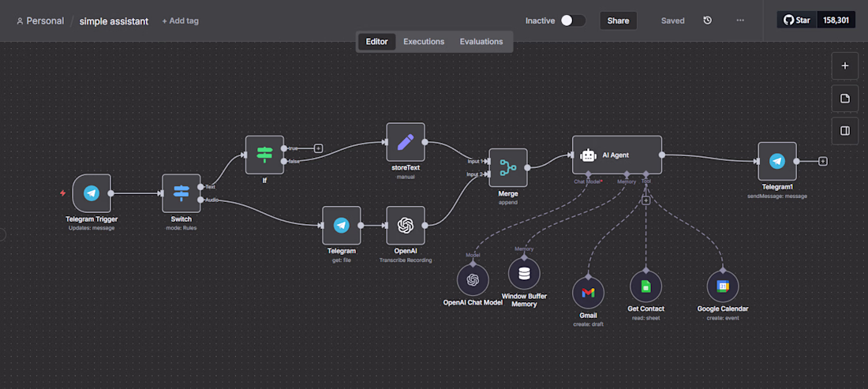The width and height of the screenshot is (868, 389).
Task: Click the 'mode: Rules' subtitle text
Action: 181,228
